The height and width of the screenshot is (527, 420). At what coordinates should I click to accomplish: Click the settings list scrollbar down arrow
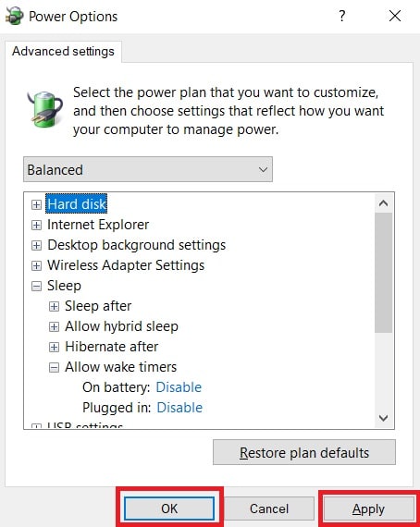click(x=383, y=418)
